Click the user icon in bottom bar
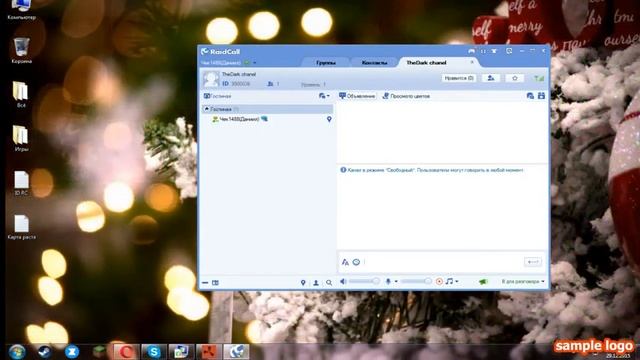 (x=316, y=282)
